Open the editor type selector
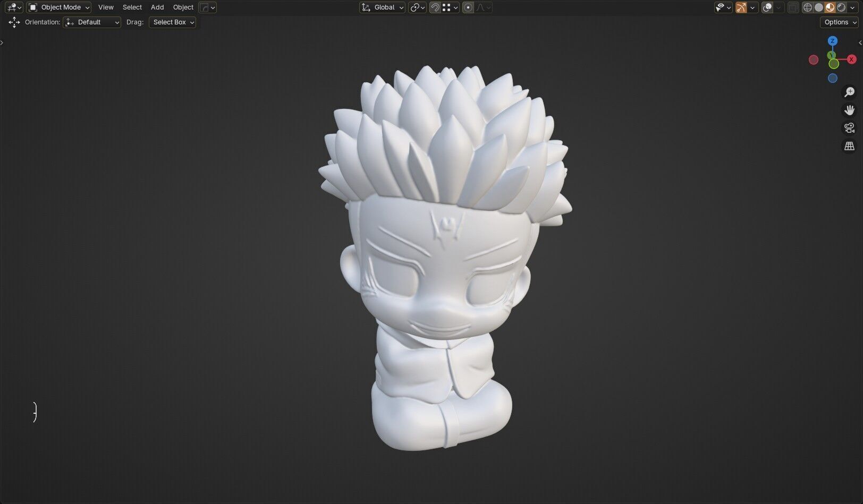The image size is (863, 504). (x=14, y=7)
